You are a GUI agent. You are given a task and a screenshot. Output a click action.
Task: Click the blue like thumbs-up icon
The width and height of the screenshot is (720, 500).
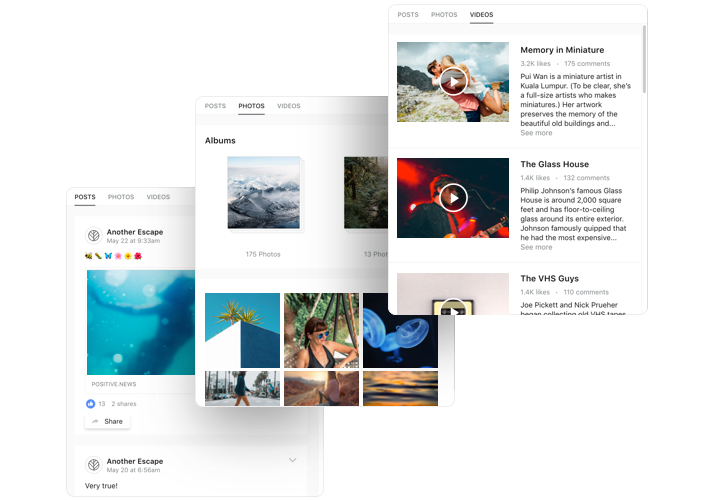tap(90, 404)
